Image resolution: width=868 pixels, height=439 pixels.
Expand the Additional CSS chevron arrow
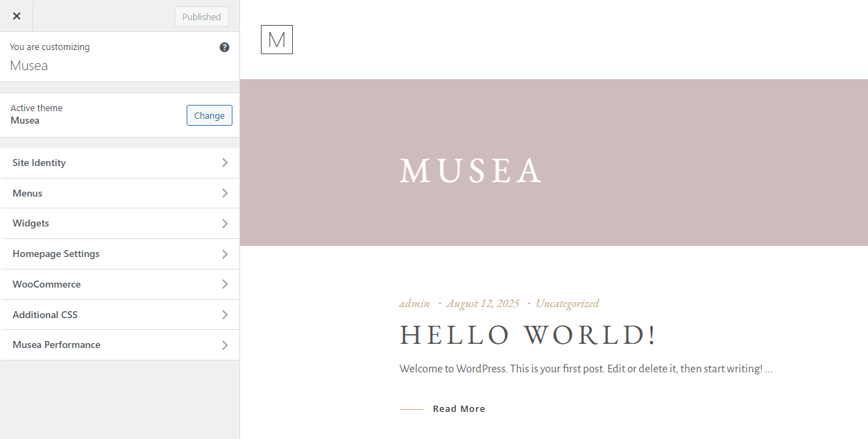point(225,315)
